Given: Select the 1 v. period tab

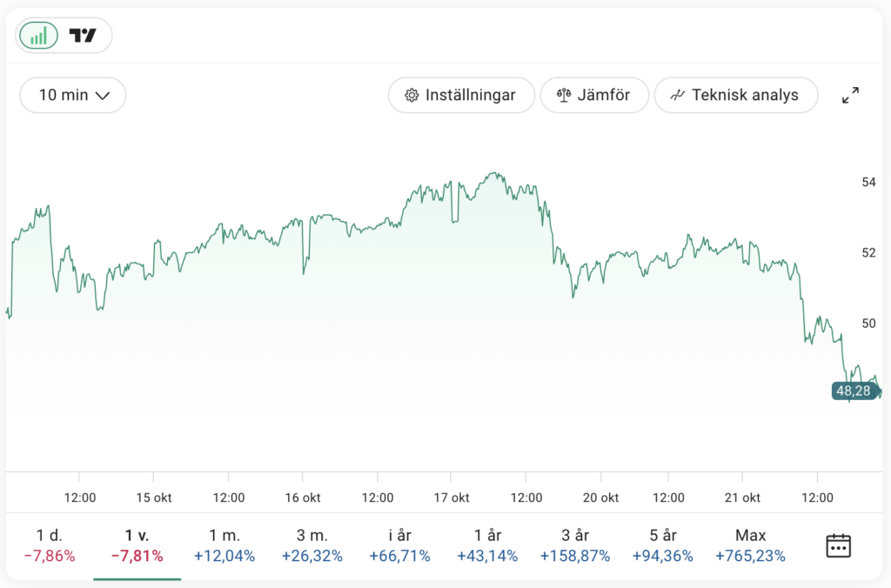Looking at the screenshot, I should point(137,545).
